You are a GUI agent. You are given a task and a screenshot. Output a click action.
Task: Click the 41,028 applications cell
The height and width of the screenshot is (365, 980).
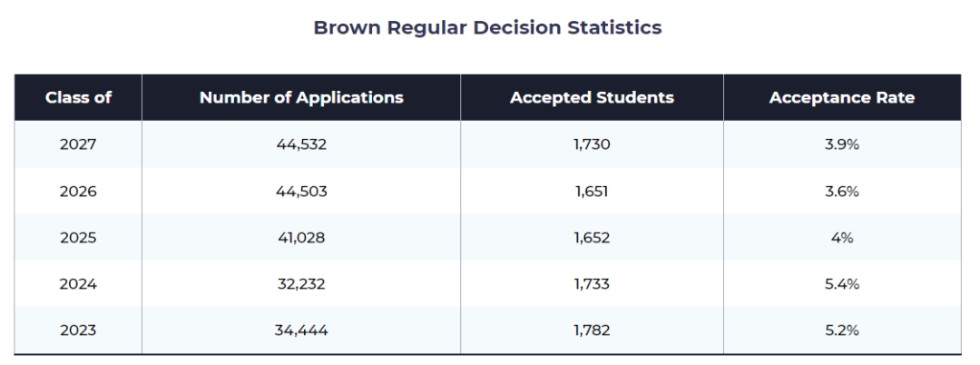coord(301,238)
